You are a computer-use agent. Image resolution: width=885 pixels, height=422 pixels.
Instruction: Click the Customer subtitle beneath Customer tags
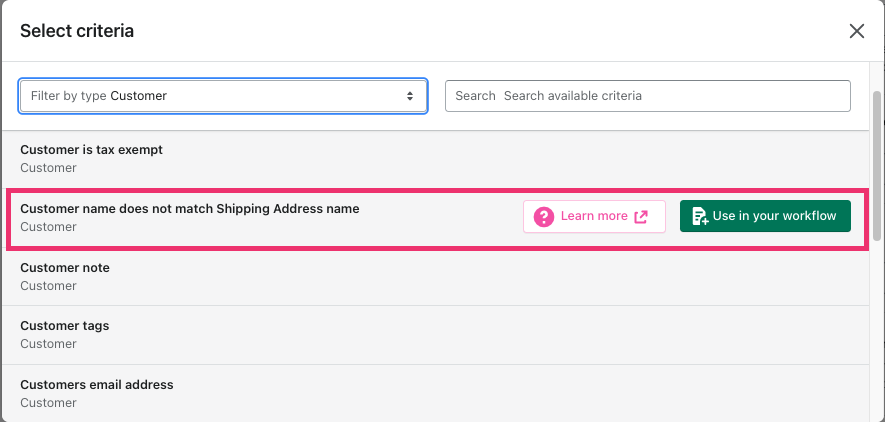[49, 344]
